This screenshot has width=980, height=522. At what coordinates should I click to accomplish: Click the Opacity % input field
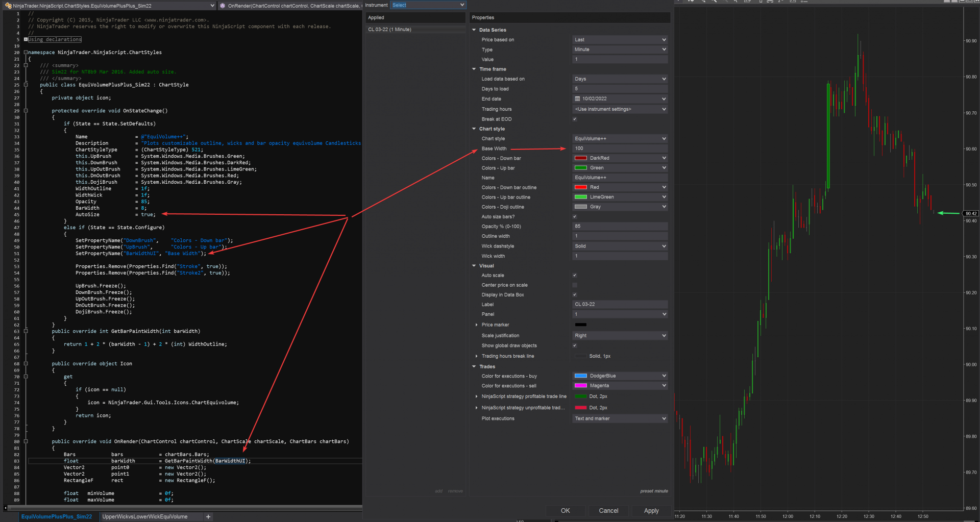point(620,227)
